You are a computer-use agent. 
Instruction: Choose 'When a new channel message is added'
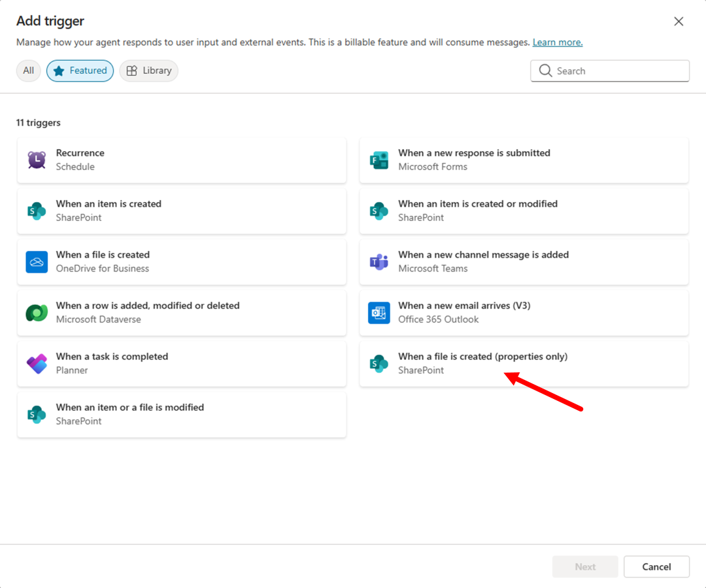click(484, 254)
